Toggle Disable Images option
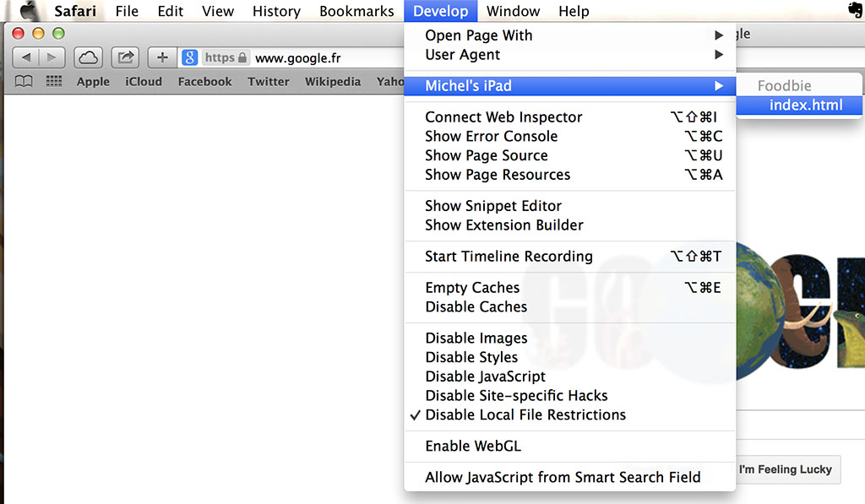Viewport: 865px width, 504px height. click(x=476, y=338)
